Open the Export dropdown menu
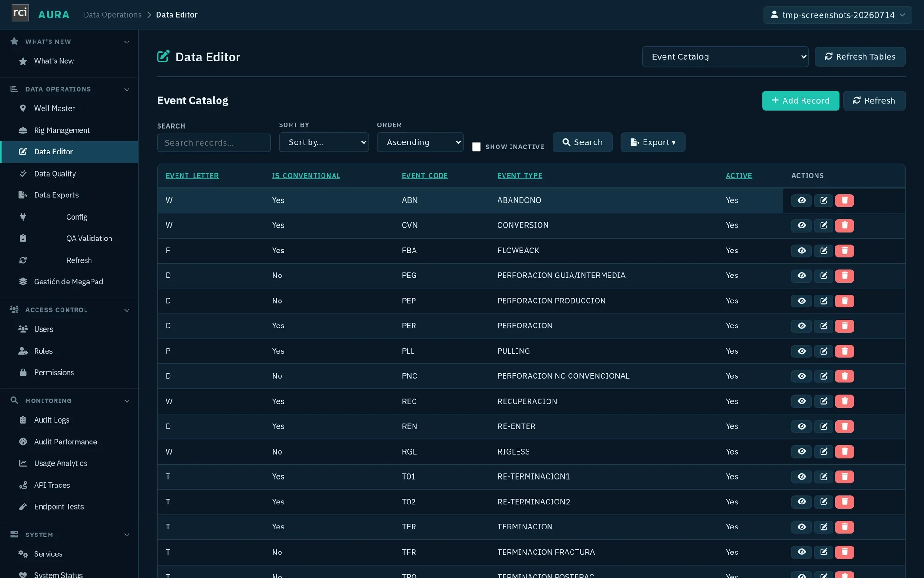 click(653, 142)
